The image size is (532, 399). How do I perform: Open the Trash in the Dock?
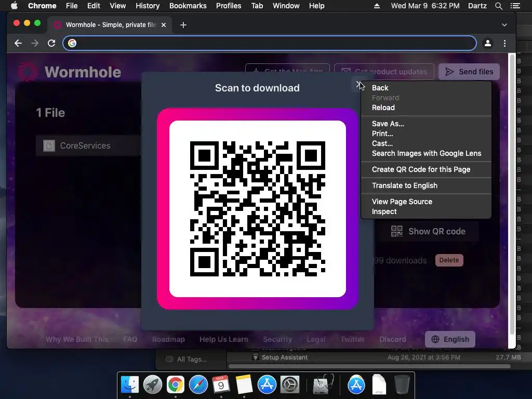[402, 384]
